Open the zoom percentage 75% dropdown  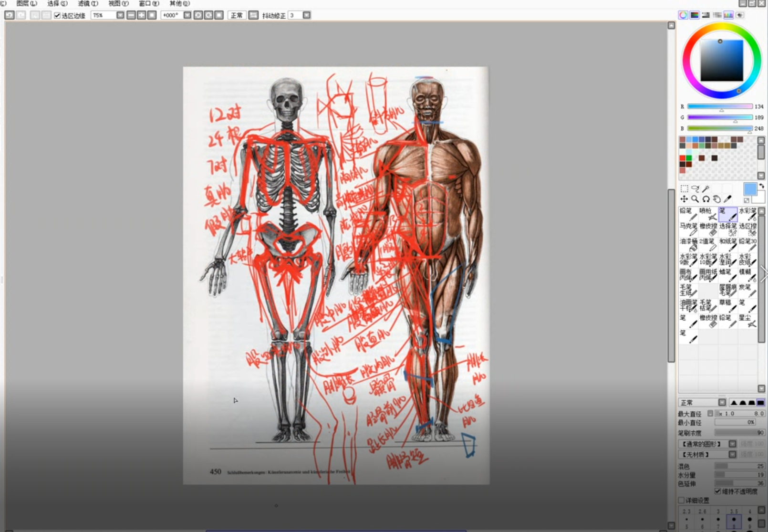tap(120, 15)
